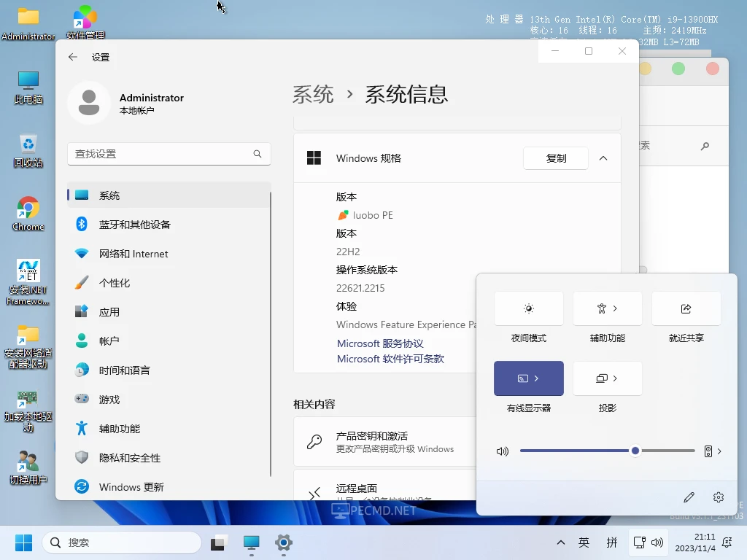Go back using the Settings back arrow
This screenshot has width=747, height=560.
coord(73,57)
